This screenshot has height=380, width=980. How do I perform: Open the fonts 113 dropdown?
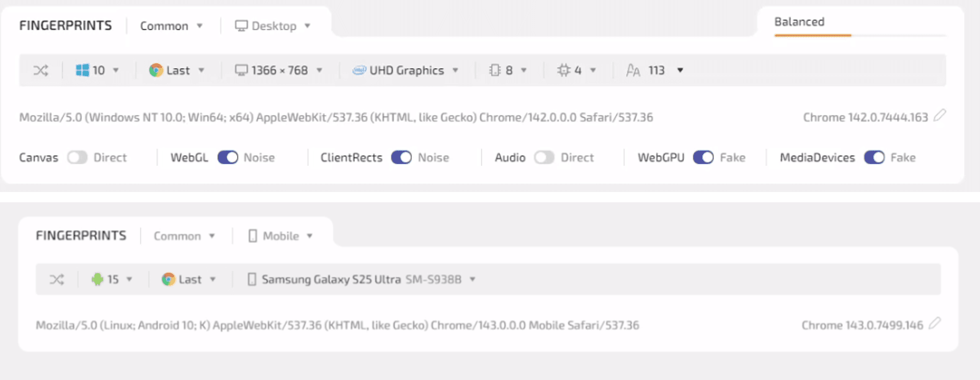(655, 70)
